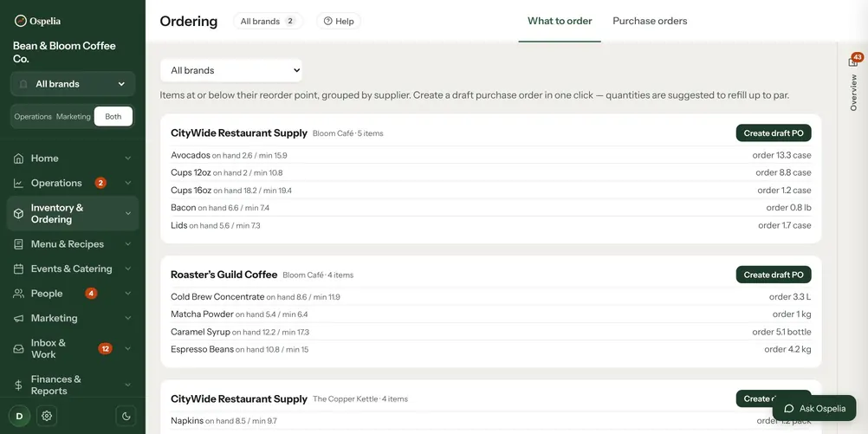
Task: Click the Inbox & Work tray icon
Action: point(18,349)
